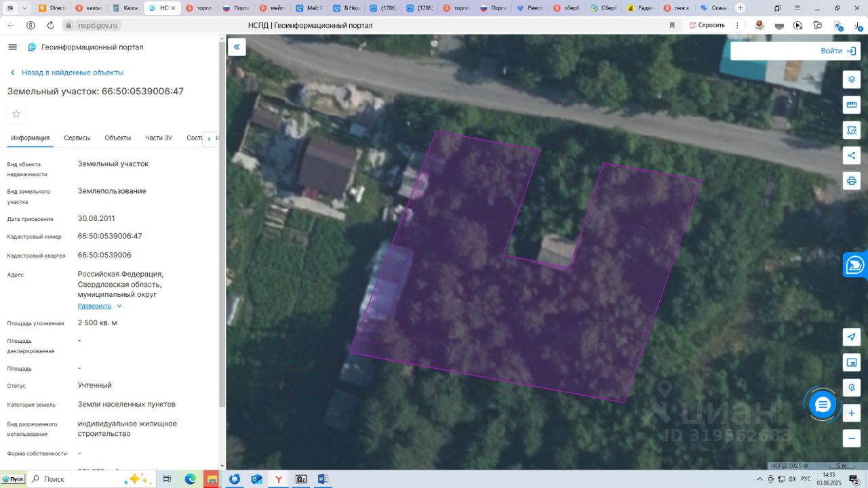Viewport: 868px width, 488px height.
Task: Open the Геоинформационный портал logo link
Action: tap(85, 47)
